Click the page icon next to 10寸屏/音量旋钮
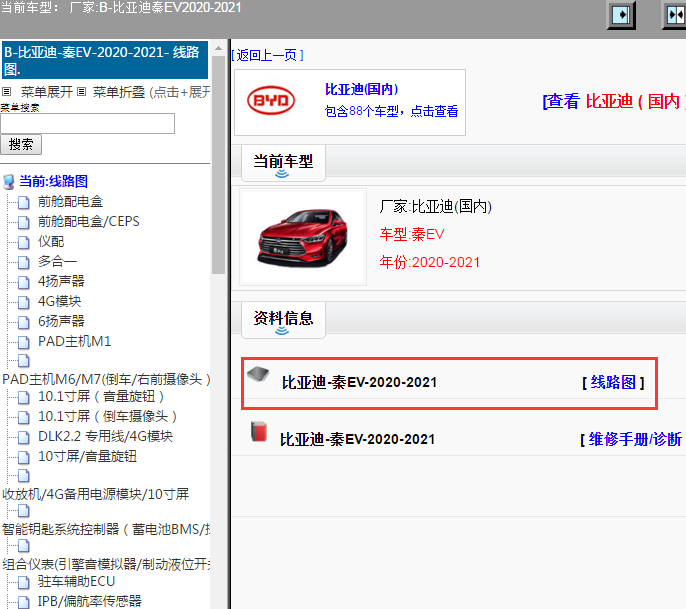686x609 pixels. click(24, 457)
